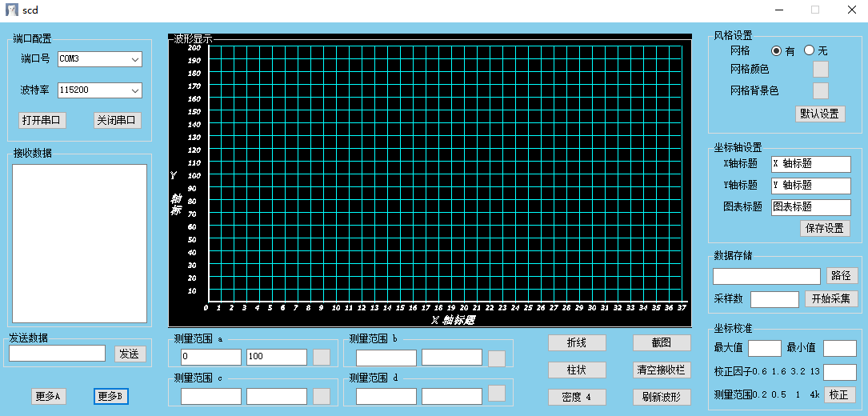Click the 图表标题 input field

(810, 207)
